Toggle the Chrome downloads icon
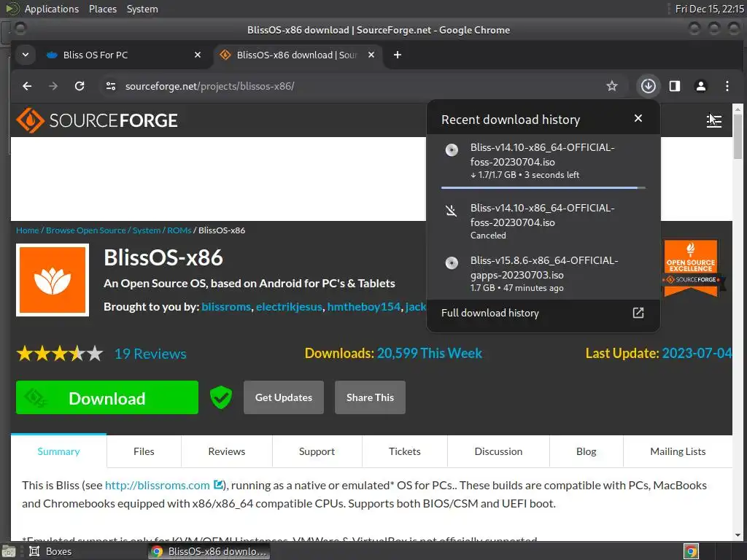The image size is (747, 560). 648,86
